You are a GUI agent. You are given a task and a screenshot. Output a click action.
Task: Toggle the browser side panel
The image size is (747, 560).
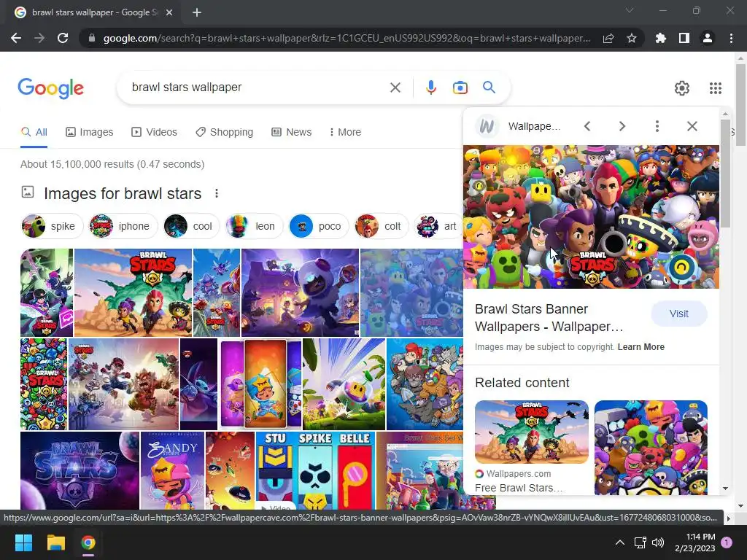(x=684, y=38)
